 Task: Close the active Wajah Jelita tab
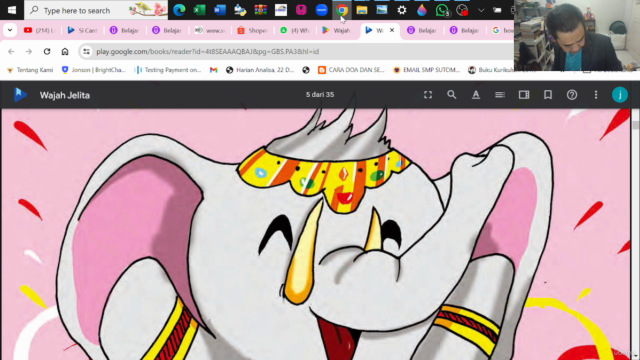point(392,30)
